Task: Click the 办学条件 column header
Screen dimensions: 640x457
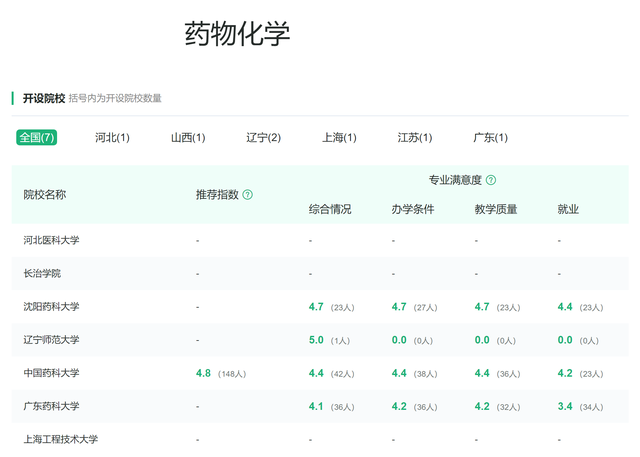Action: tap(413, 209)
